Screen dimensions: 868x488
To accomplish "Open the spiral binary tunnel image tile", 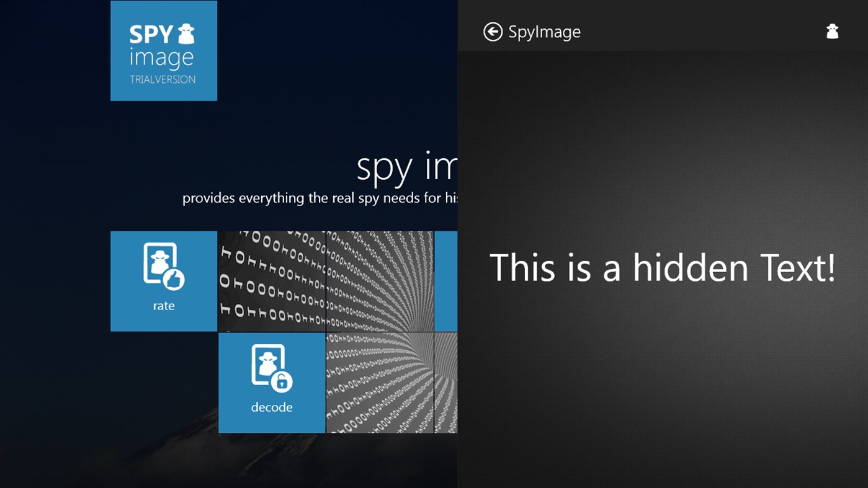I will (x=380, y=281).
